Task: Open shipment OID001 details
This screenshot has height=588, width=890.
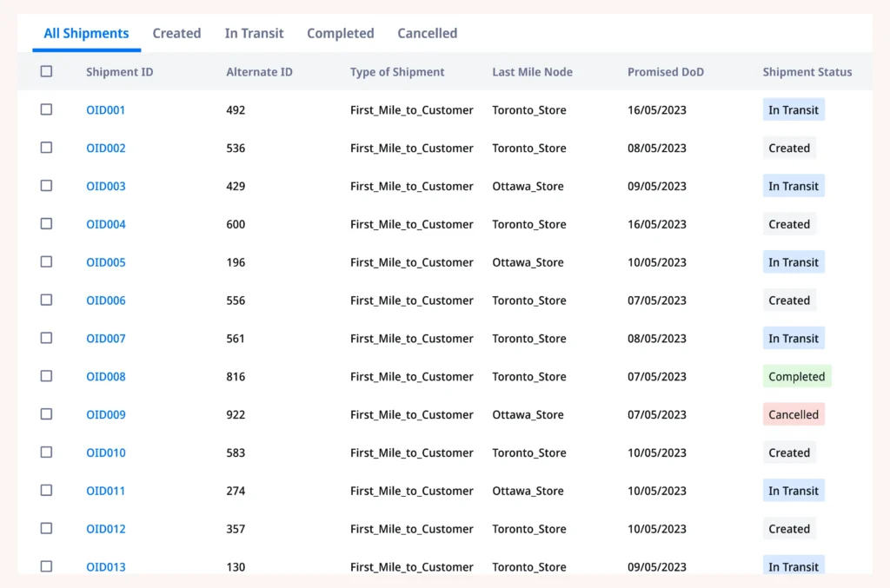Action: 105,109
